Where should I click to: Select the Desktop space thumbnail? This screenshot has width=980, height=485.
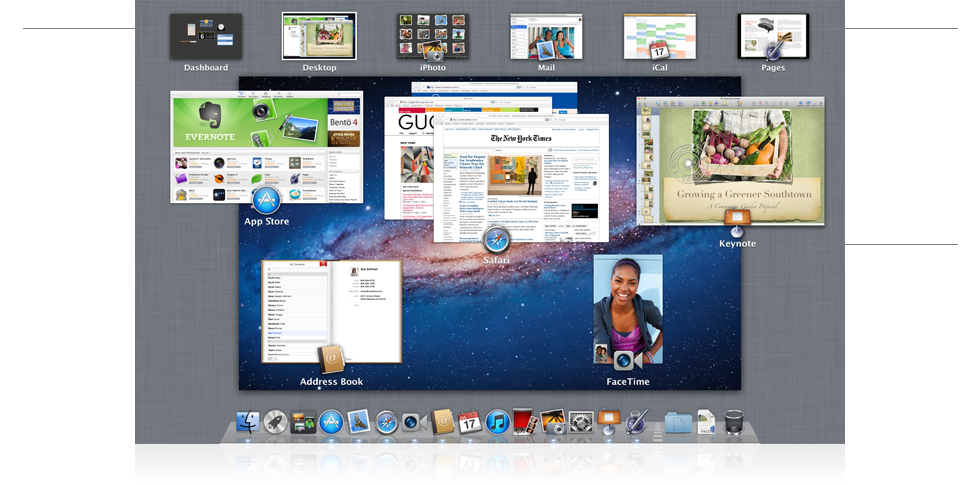319,36
